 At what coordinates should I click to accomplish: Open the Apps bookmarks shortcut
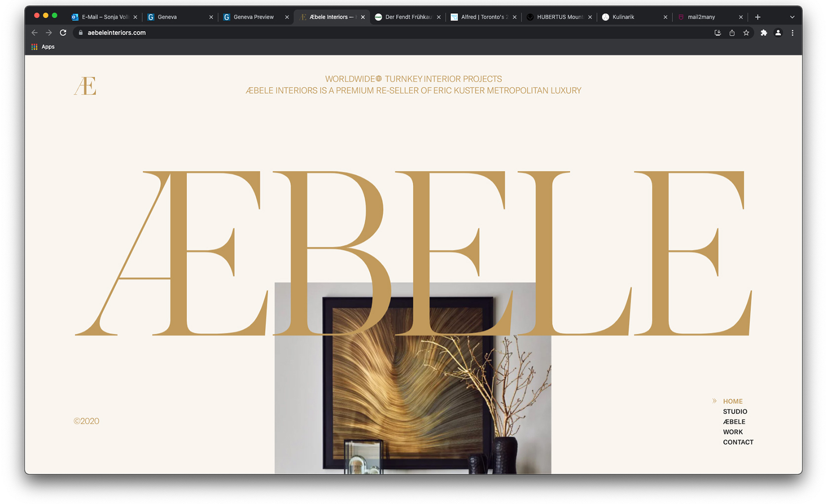[x=43, y=47]
